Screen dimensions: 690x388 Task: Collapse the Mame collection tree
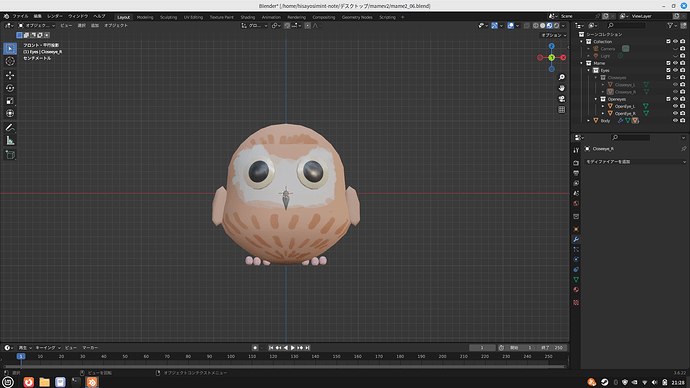(x=582, y=63)
